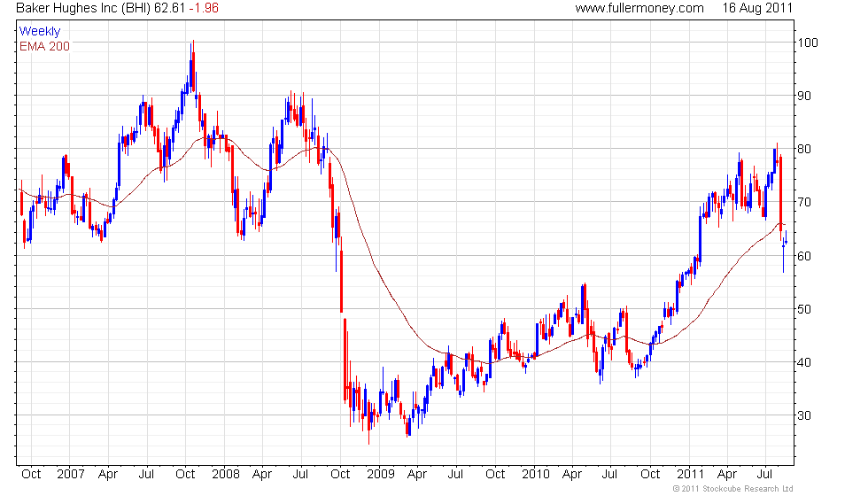Click the blue 'Weekly' legend label
The width and height of the screenshot is (868, 496).
coord(39,32)
